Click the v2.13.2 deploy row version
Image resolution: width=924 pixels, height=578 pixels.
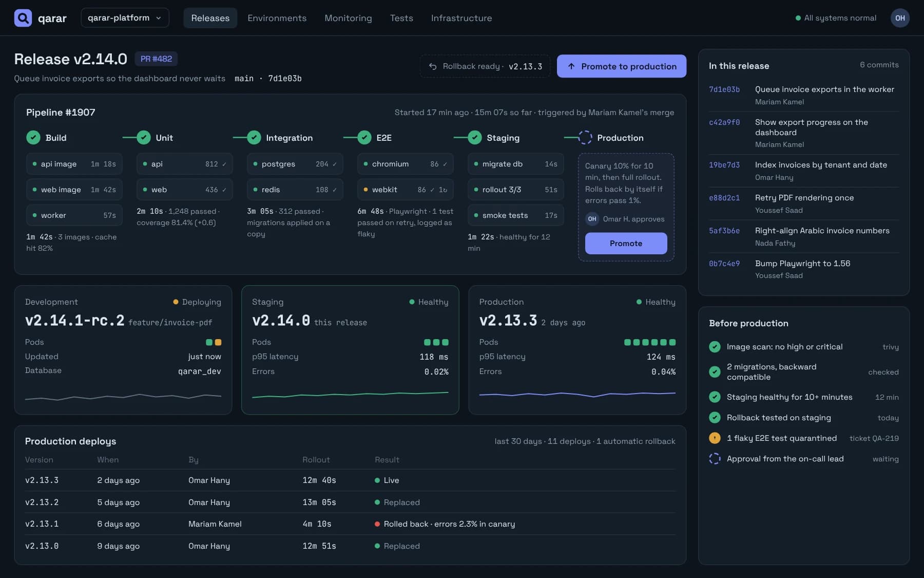42,502
